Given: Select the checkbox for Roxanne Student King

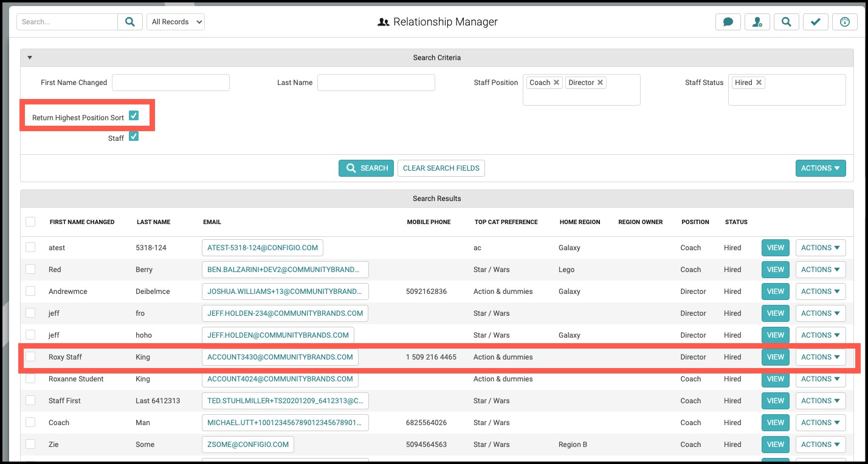Looking at the screenshot, I should point(30,378).
